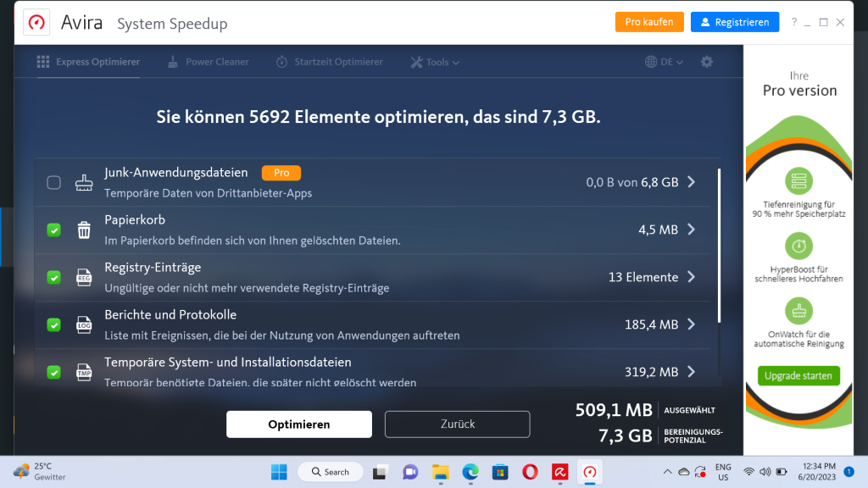Viewport: 868px width, 488px height.
Task: Click the Tiefenreinigung green icon
Action: click(x=798, y=181)
